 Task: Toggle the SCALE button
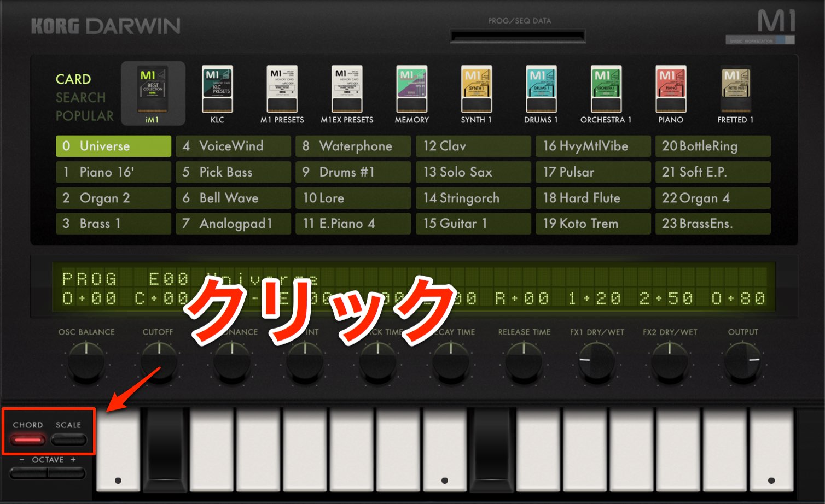[68, 439]
